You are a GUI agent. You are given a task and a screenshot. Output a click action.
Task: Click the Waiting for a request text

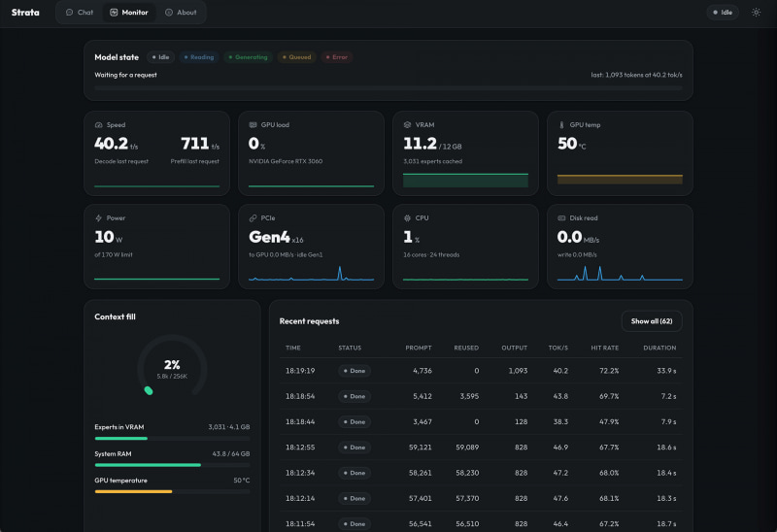click(x=125, y=75)
